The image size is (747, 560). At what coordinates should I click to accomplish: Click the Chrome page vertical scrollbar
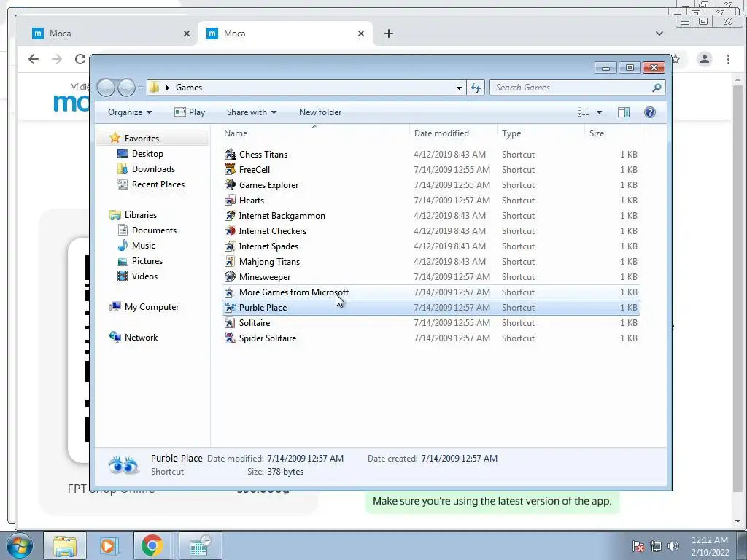click(x=738, y=289)
